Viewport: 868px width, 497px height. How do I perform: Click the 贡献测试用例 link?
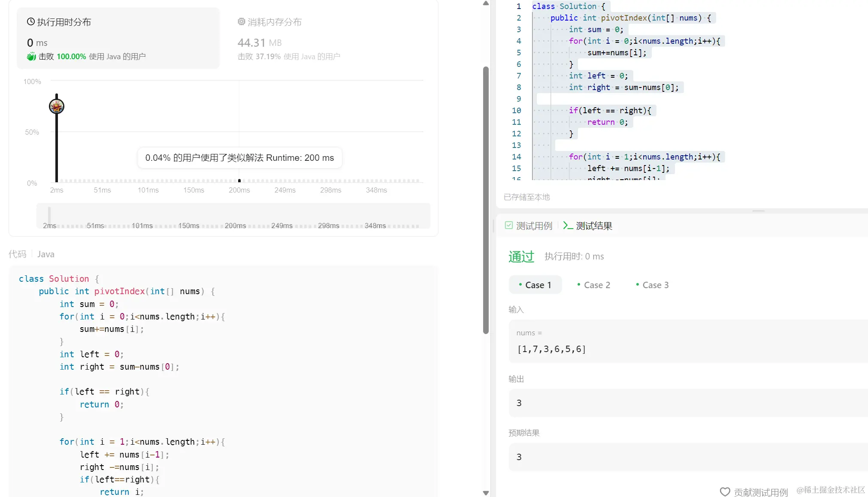761,492
